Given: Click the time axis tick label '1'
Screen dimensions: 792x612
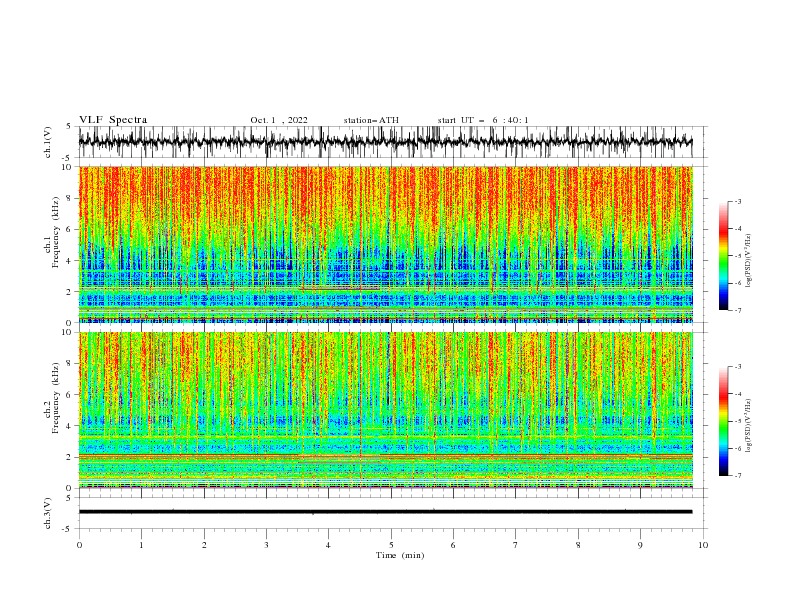Looking at the screenshot, I should point(141,545).
